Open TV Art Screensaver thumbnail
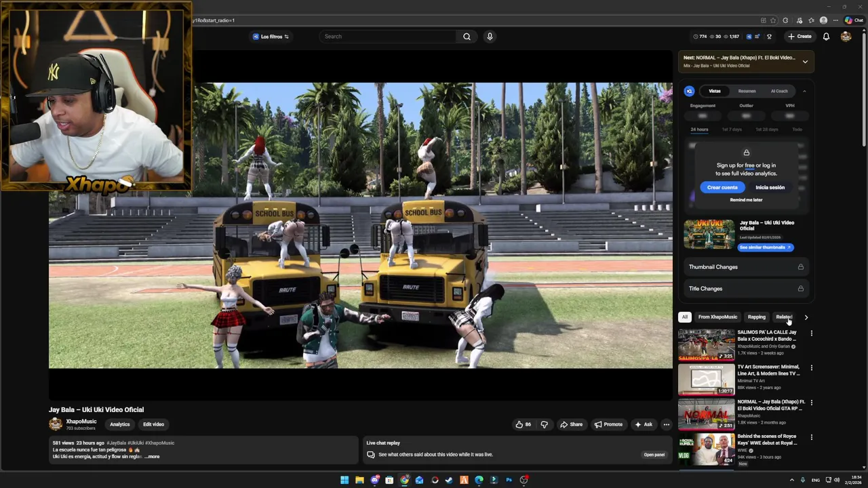 (x=706, y=379)
